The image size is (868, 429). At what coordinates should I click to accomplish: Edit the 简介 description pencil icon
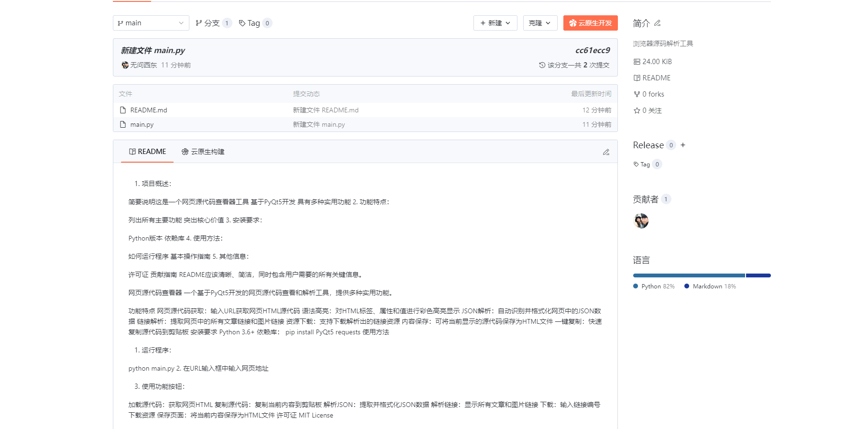coord(658,23)
